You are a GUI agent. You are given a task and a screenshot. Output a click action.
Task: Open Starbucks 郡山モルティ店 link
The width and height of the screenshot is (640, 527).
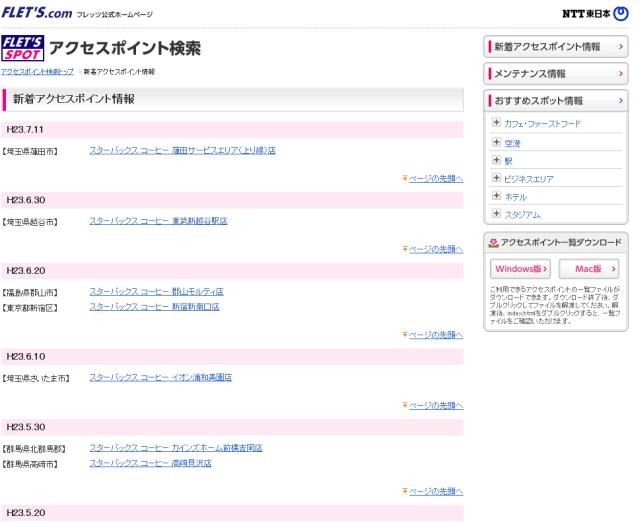tap(156, 292)
